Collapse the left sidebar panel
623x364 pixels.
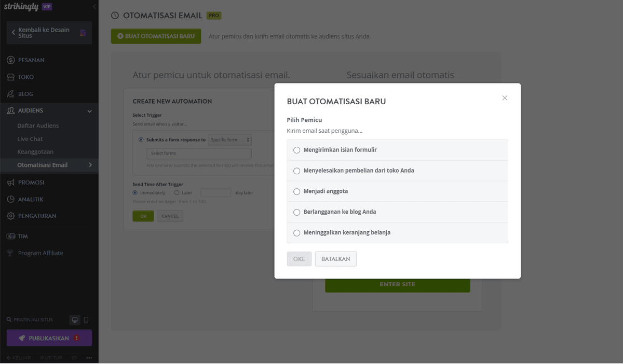click(94, 7)
